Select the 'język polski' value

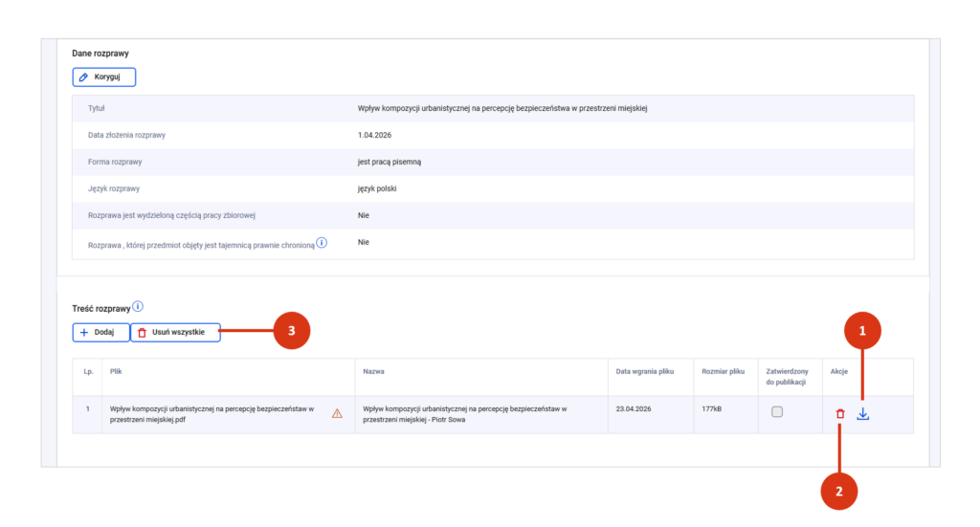pos(378,188)
